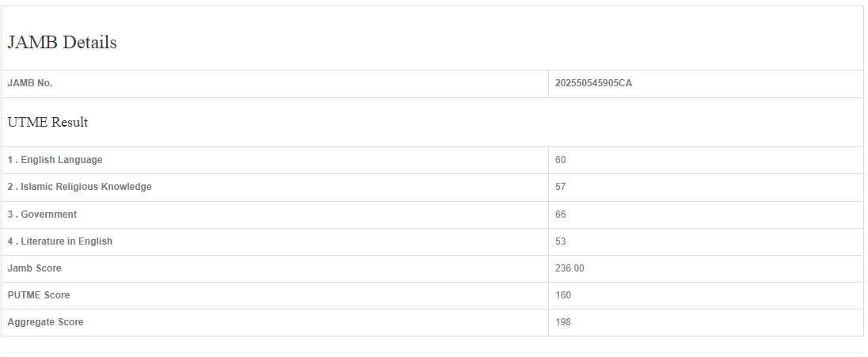The width and height of the screenshot is (868, 357).
Task: Click the PUTME Score value 160
Action: pos(563,295)
